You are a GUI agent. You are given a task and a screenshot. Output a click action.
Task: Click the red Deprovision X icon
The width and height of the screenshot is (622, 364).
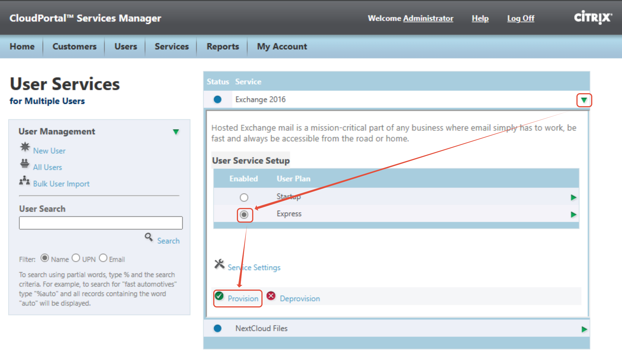(x=271, y=296)
